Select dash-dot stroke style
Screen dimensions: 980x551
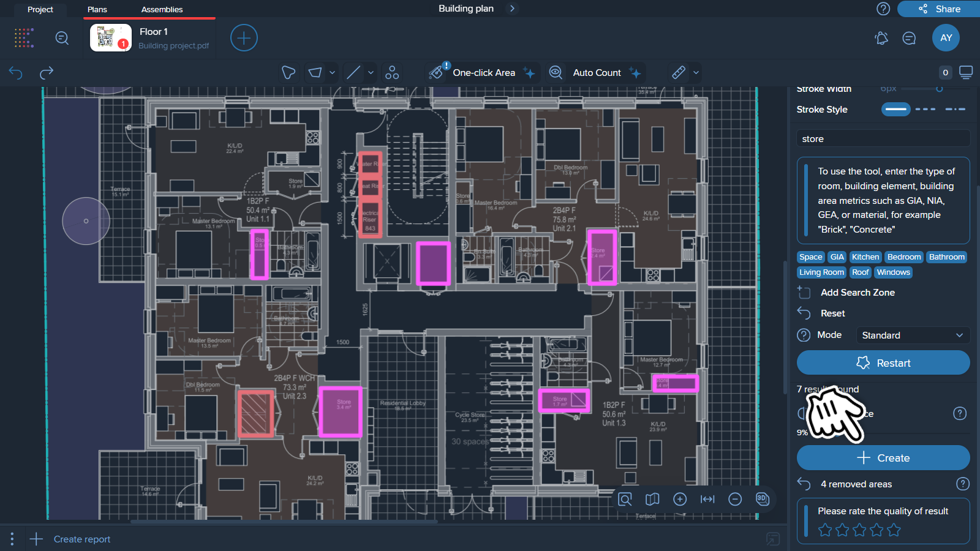coord(955,110)
